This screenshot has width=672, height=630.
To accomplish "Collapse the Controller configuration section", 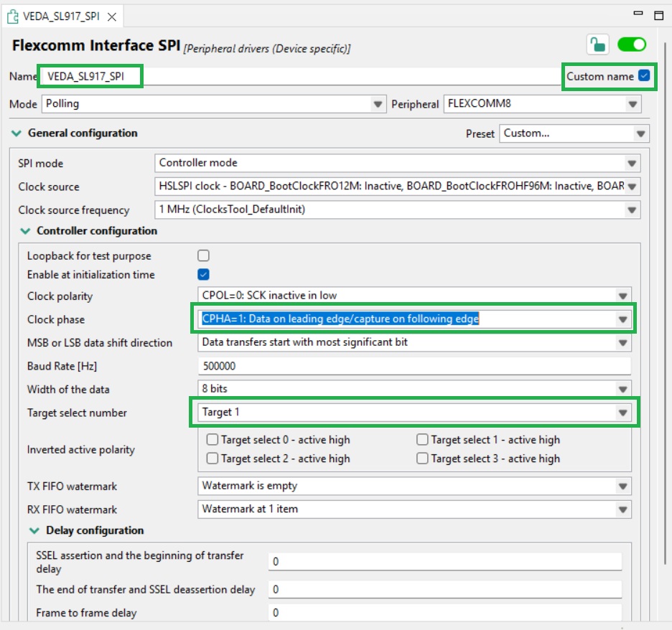I will coord(25,231).
